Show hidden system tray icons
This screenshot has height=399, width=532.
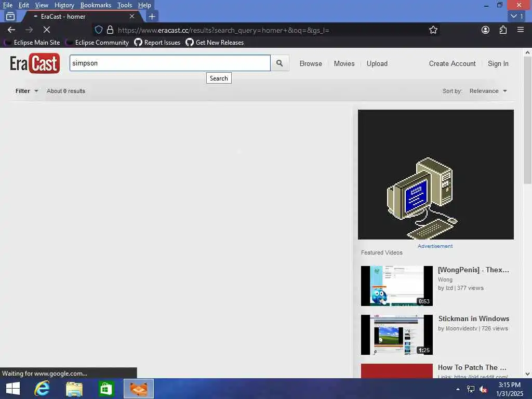pos(458,389)
